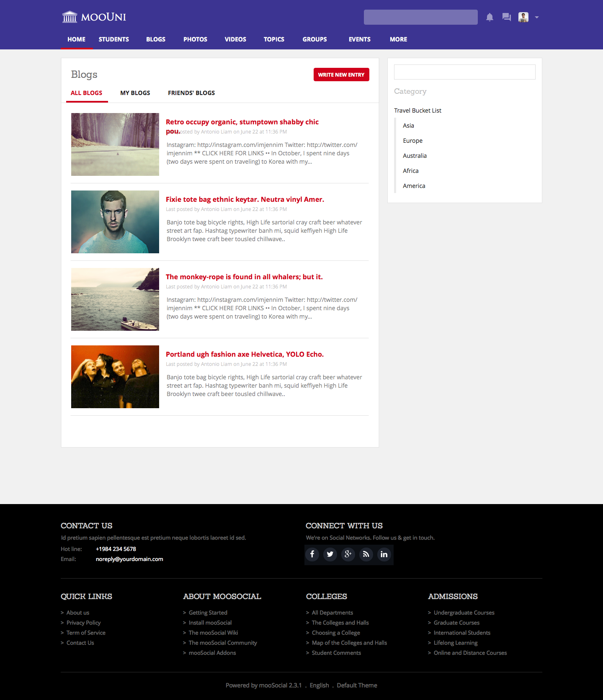Open the Twitter social icon
603x700 pixels.
point(330,554)
